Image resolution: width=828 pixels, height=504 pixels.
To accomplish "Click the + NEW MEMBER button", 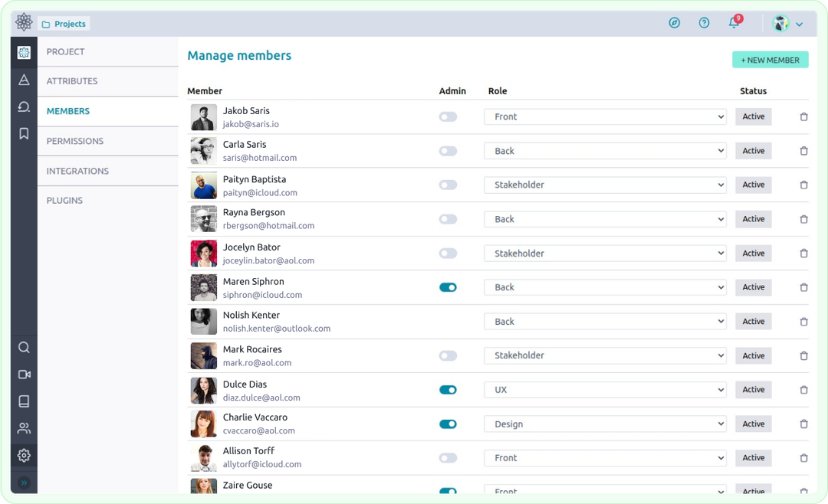I will [770, 59].
